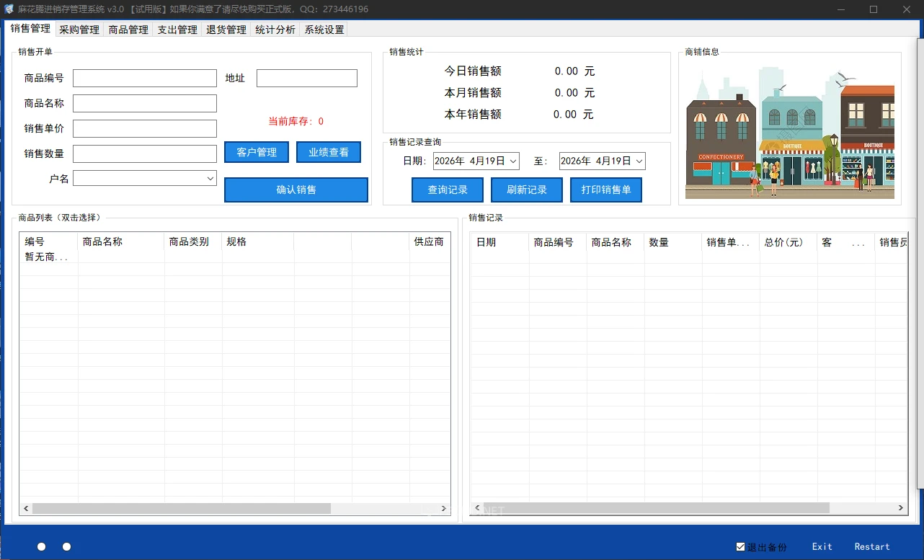The image size is (924, 560).
Task: Switch to the 统计分析 tab
Action: pos(275,30)
